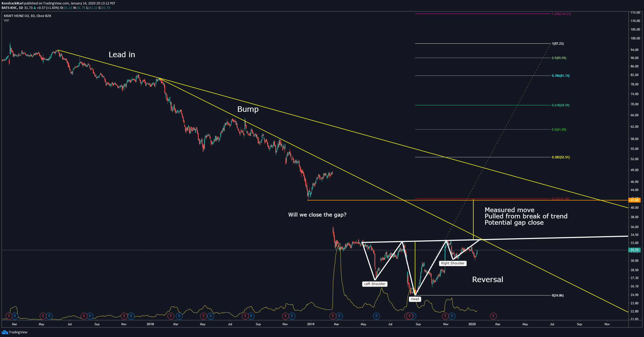
Task: Click the 0.5(61.05) Fibonacci label
Action: pos(559,130)
